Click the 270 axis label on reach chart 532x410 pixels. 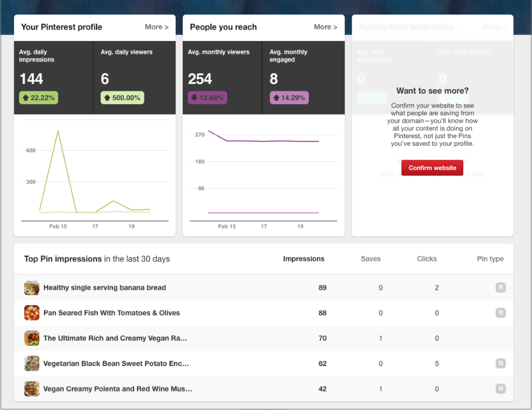pos(200,135)
